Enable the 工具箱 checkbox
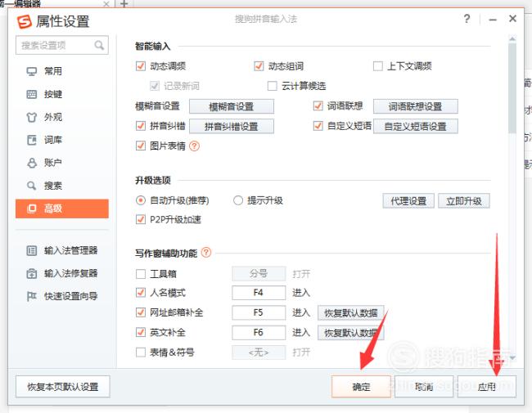 pyautogui.click(x=141, y=274)
